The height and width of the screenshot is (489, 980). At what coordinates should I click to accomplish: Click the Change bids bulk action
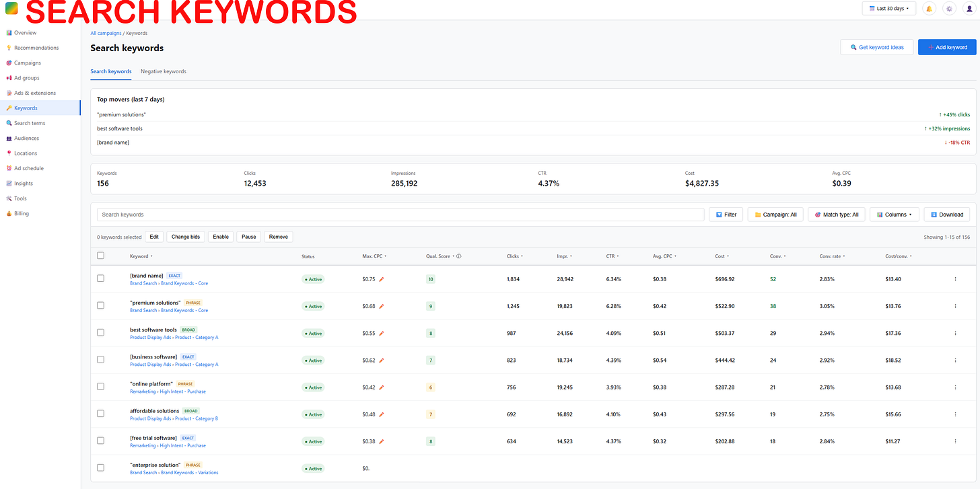[186, 237]
